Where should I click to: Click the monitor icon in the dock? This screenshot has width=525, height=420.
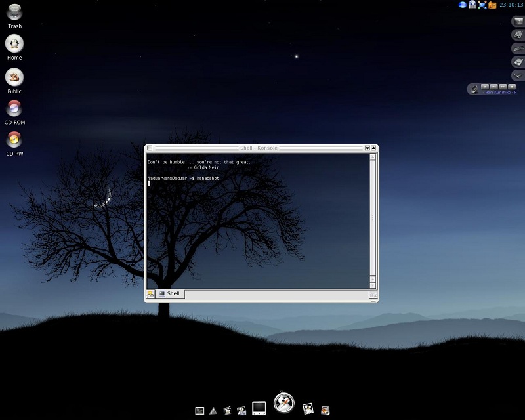[x=259, y=408]
